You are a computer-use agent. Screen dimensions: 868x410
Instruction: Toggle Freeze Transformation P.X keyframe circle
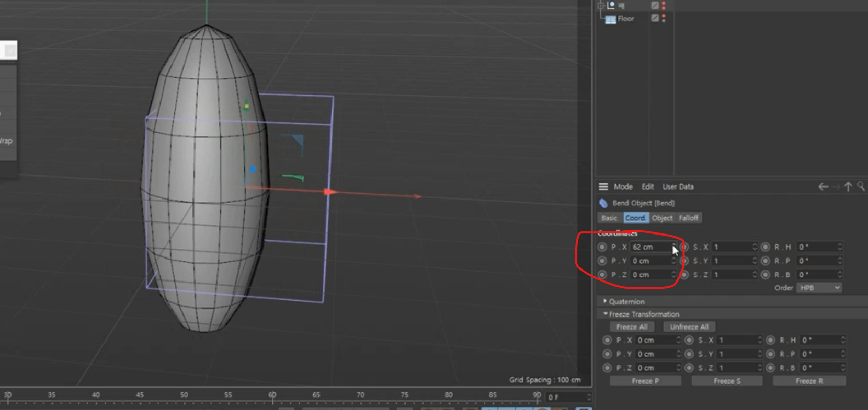pos(607,340)
